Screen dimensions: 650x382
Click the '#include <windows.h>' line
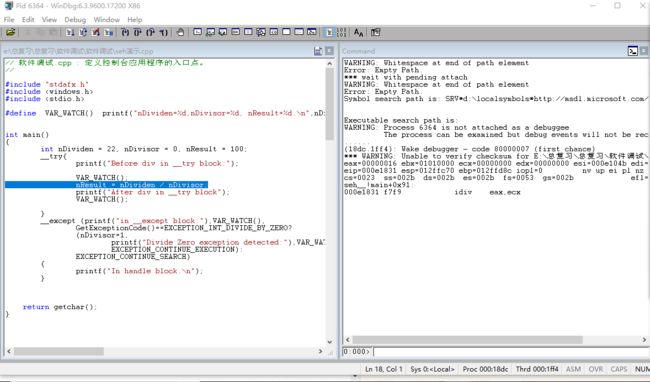(49, 92)
